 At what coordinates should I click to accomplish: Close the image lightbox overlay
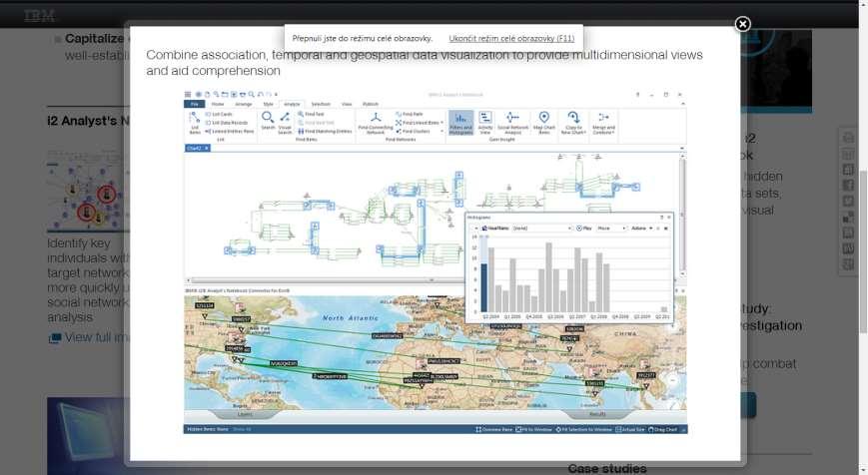coord(742,24)
